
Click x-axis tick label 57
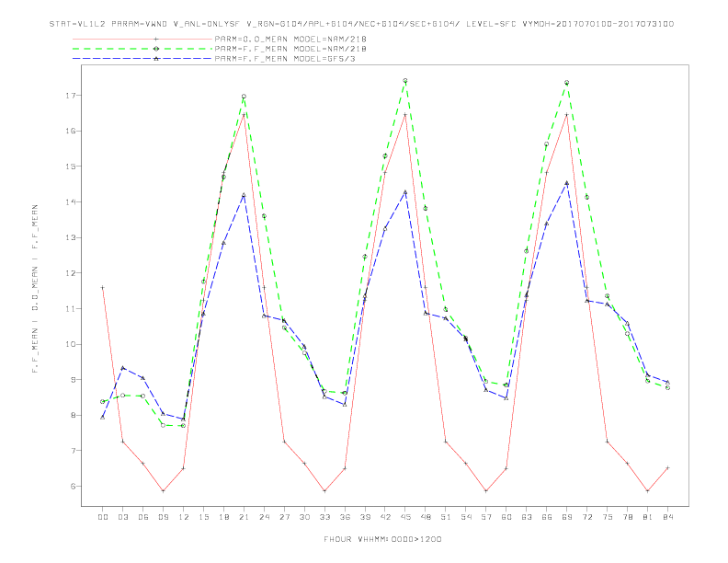click(x=486, y=517)
